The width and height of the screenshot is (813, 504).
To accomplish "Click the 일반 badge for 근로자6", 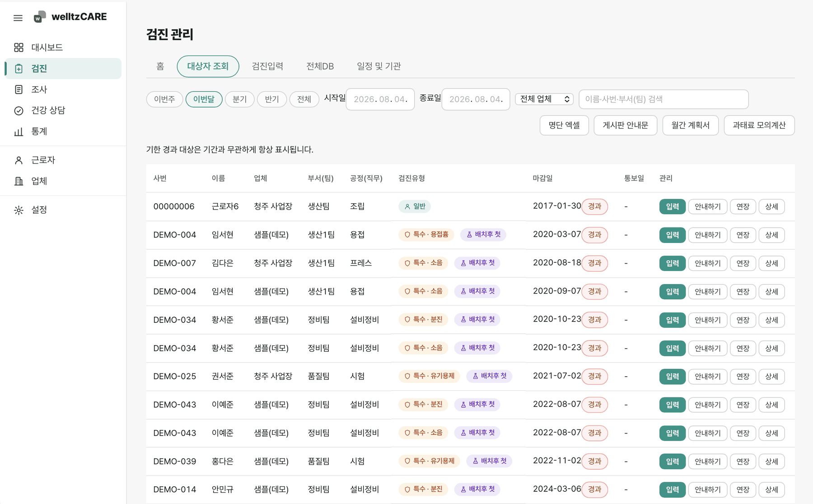I will pos(415,206).
